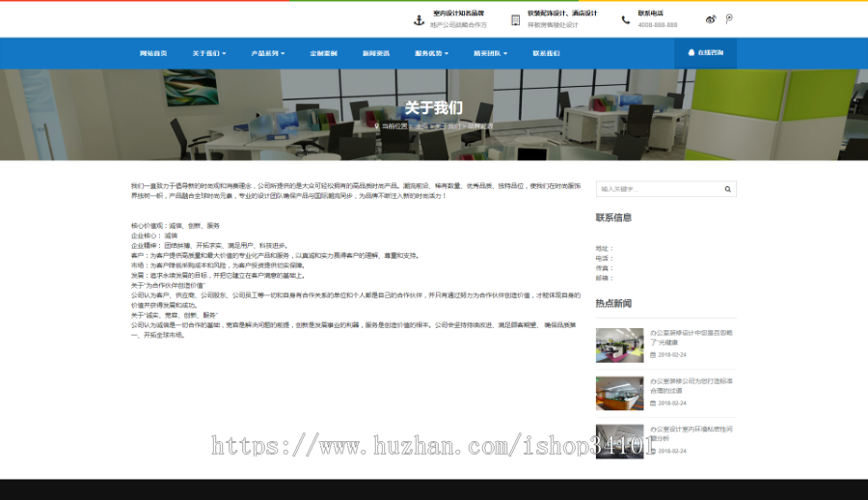Open the 新闻资讯 menu item
The width and height of the screenshot is (868, 500).
(x=376, y=53)
